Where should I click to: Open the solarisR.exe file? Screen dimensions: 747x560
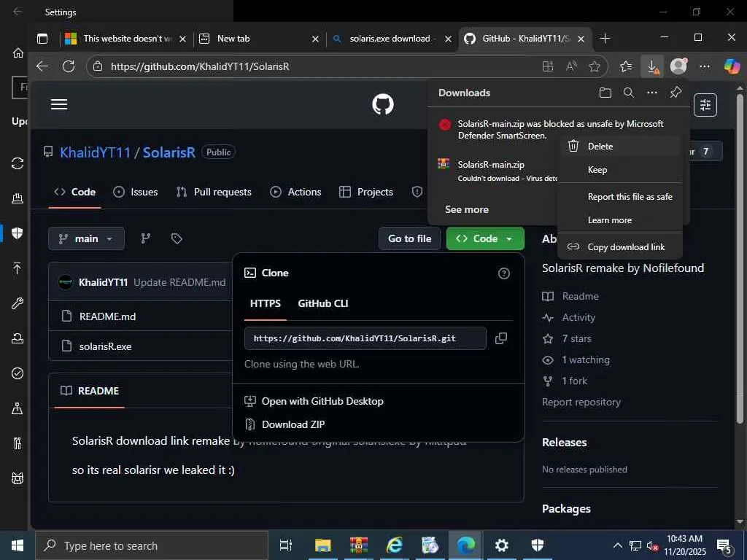[105, 346]
